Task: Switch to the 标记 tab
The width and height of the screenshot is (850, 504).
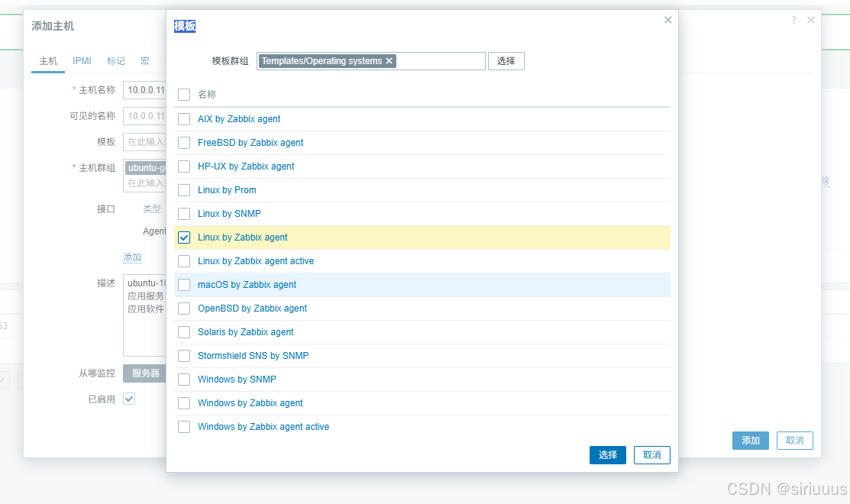Action: point(115,60)
